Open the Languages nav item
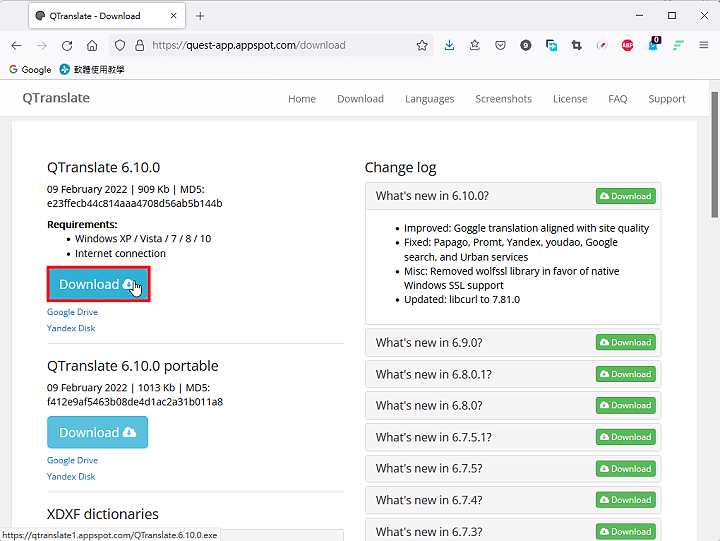Image resolution: width=720 pixels, height=541 pixels. (429, 99)
